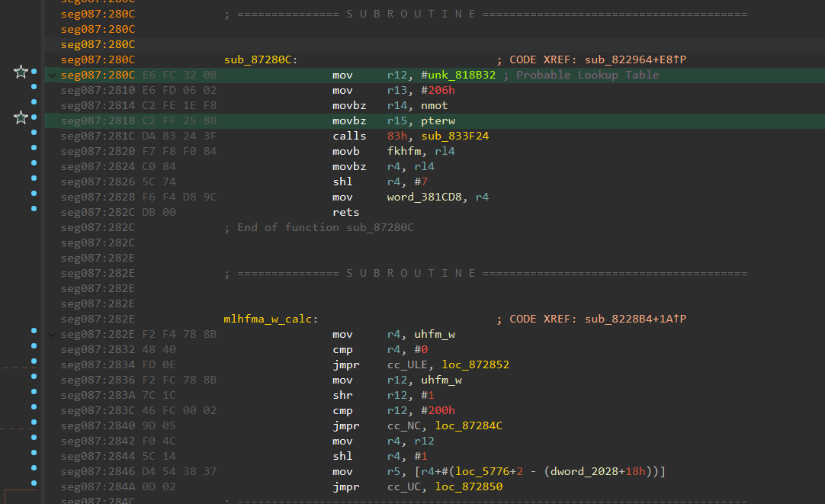The height and width of the screenshot is (504, 825).
Task: Toggle breakpoint dot at seg087:2826 line
Action: coord(34,178)
